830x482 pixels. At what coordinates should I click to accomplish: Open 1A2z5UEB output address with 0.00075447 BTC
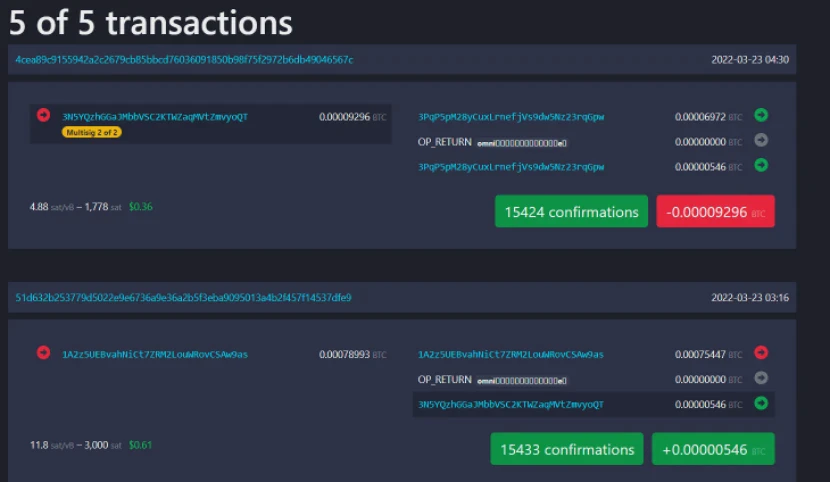coord(510,354)
